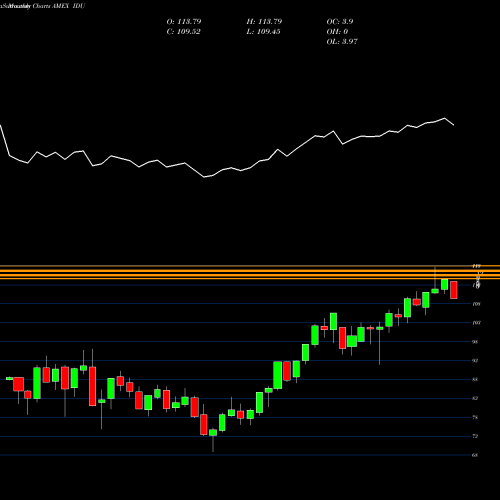Click the 93 price axis label
The image size is (500, 500).
click(475, 361)
